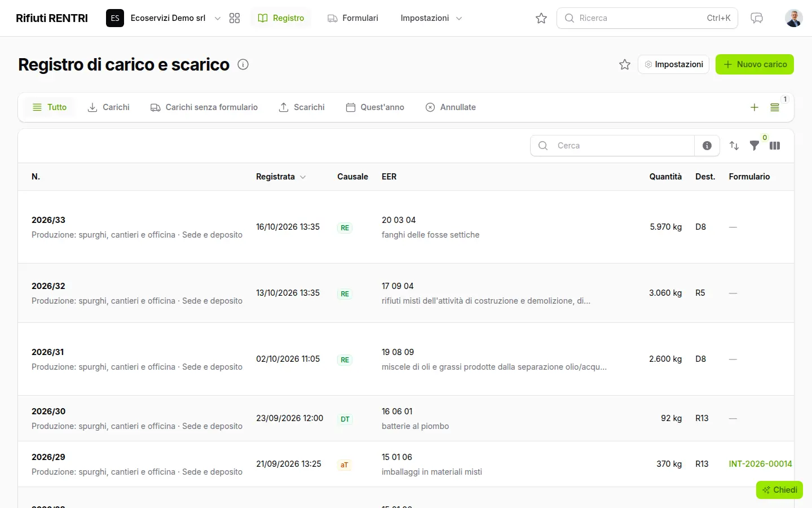This screenshot has width=812, height=508.
Task: Click the favorites star in top navigation bar
Action: (x=541, y=18)
